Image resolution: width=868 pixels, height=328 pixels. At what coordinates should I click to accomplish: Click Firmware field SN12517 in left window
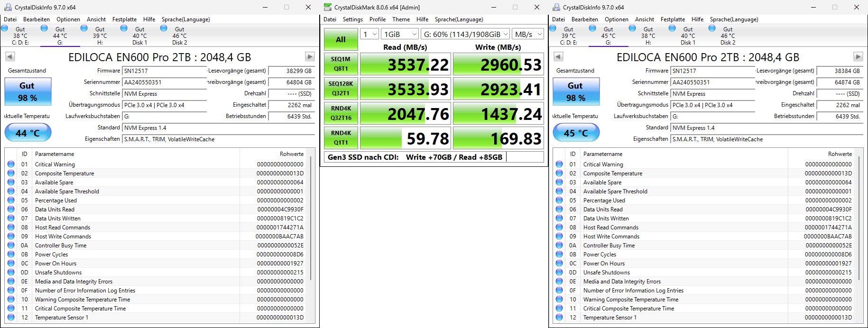click(x=165, y=71)
